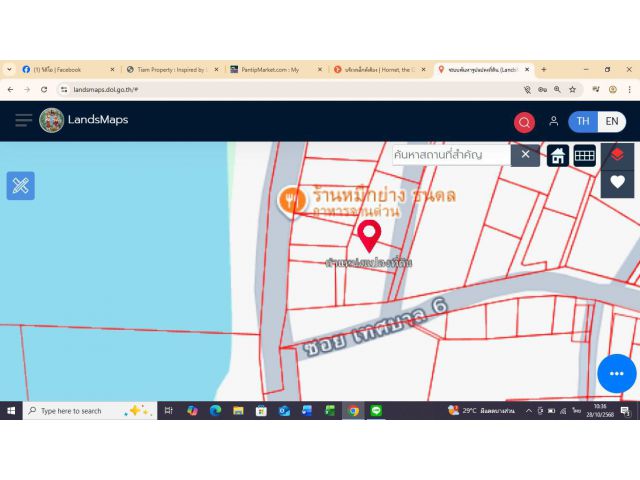
Task: Open the blocked location permission icon
Action: [527, 89]
